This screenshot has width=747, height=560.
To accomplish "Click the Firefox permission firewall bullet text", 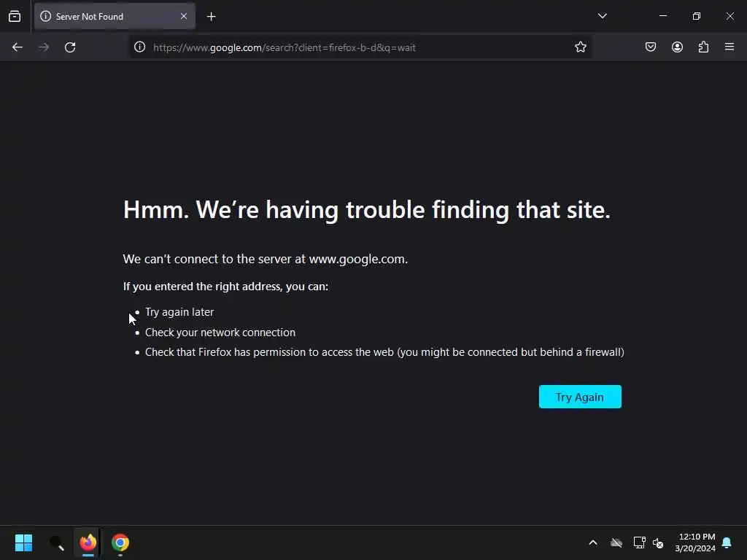I will (384, 352).
